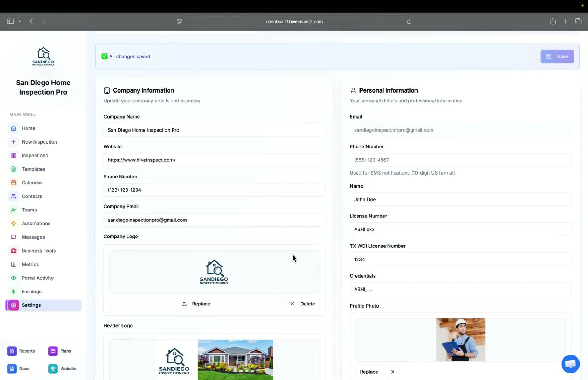Click the Portal Activity eye icon
Image resolution: width=588 pixels, height=380 pixels.
pyautogui.click(x=14, y=278)
